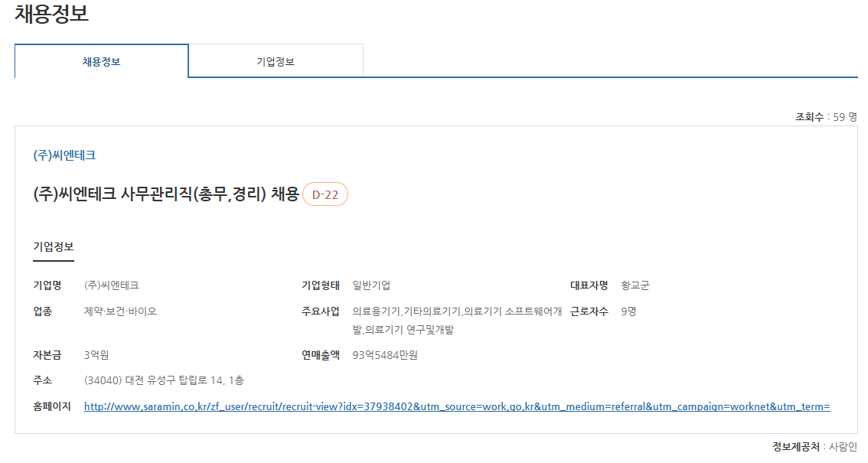This screenshot has height=463, width=868.
Task: Click the annual sales 93억5484만원
Action: tap(385, 355)
